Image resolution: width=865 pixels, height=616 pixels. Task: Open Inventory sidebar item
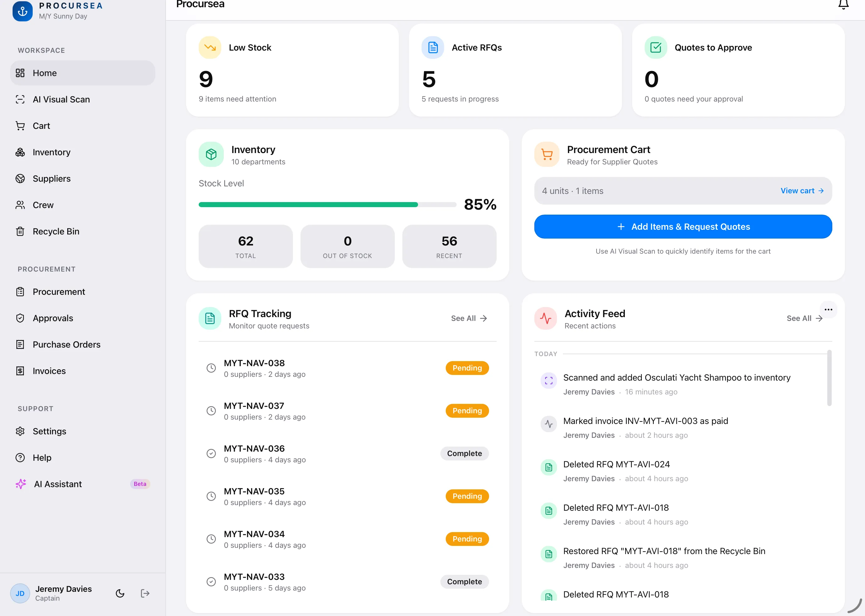(83, 152)
